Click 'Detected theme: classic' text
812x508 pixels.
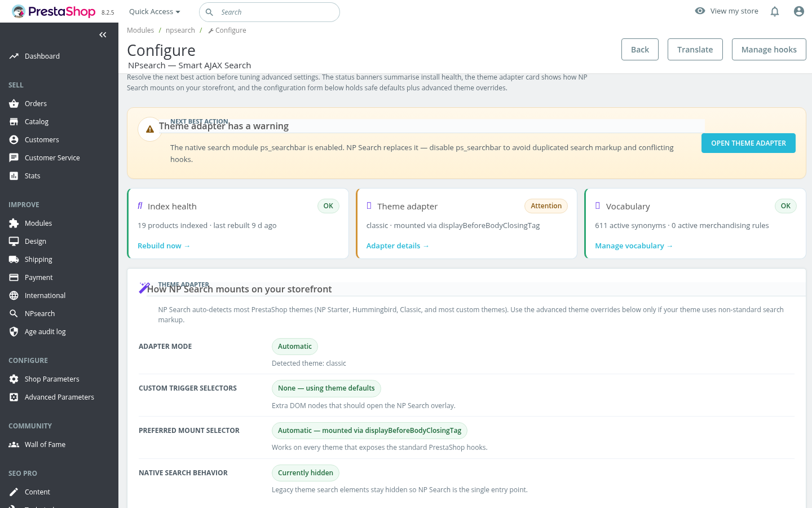(309, 364)
